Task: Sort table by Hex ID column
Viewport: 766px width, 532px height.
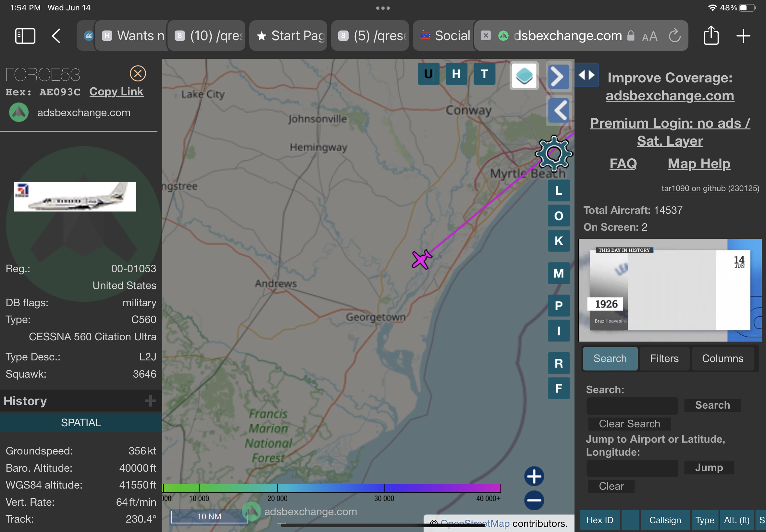Action: pos(599,520)
